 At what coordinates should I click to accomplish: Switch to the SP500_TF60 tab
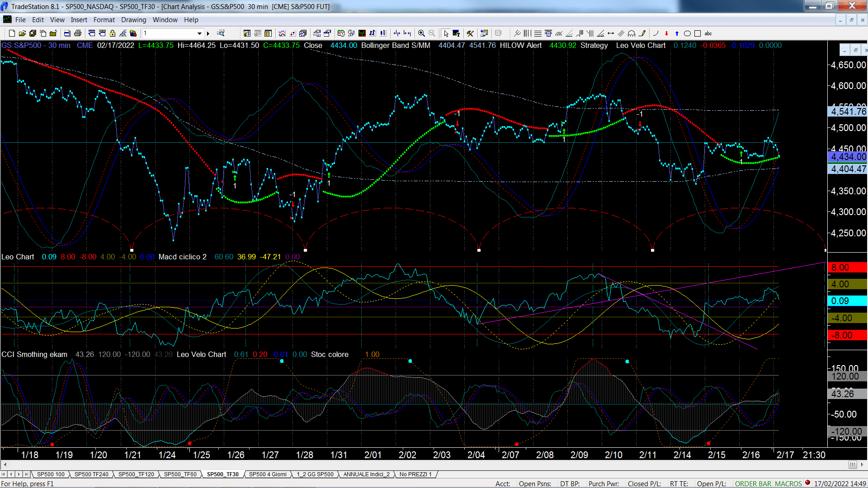(180, 474)
